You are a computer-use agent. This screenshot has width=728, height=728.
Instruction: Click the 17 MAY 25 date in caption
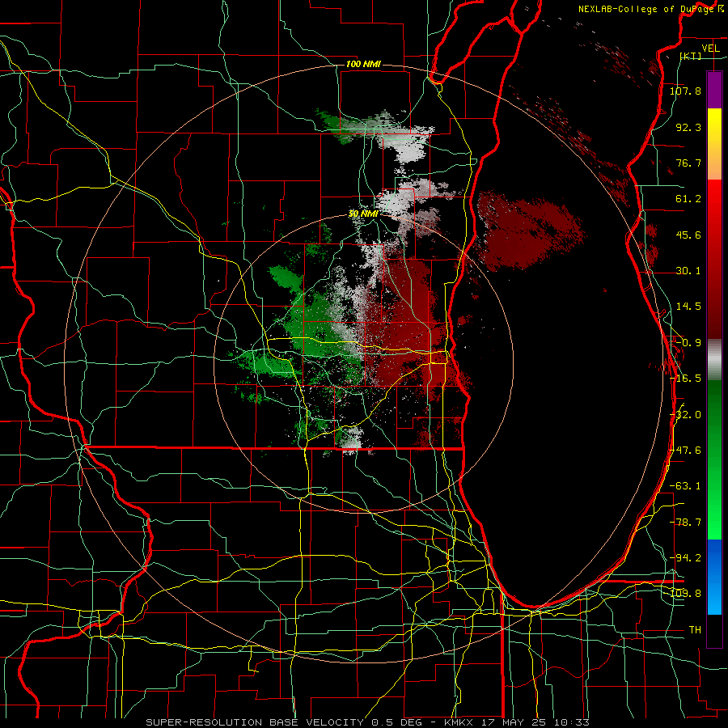coord(515,722)
